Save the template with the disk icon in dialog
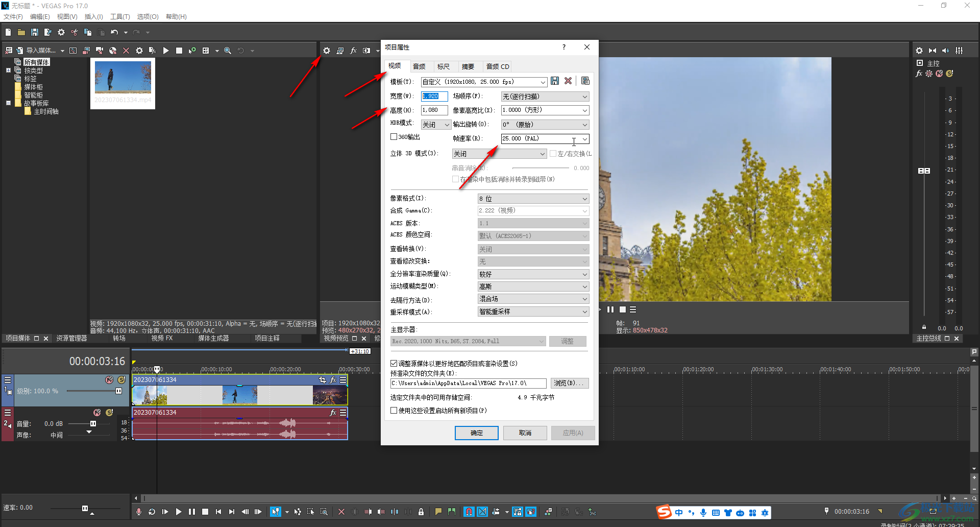This screenshot has height=527, width=980. pos(555,81)
